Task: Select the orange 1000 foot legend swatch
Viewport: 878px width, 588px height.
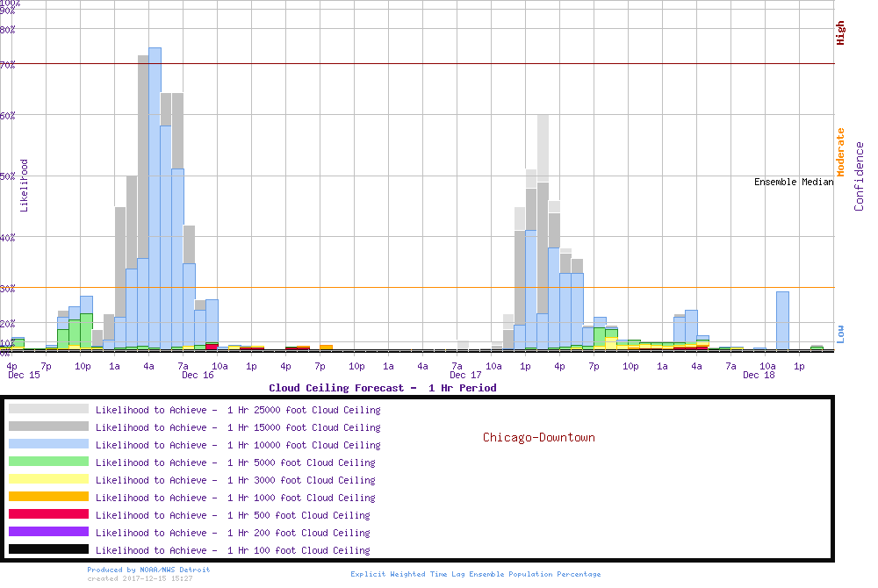Action: click(48, 497)
